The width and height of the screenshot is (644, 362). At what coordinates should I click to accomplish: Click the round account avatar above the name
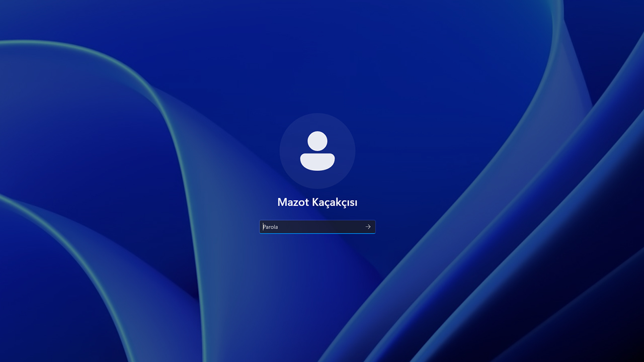point(317,151)
